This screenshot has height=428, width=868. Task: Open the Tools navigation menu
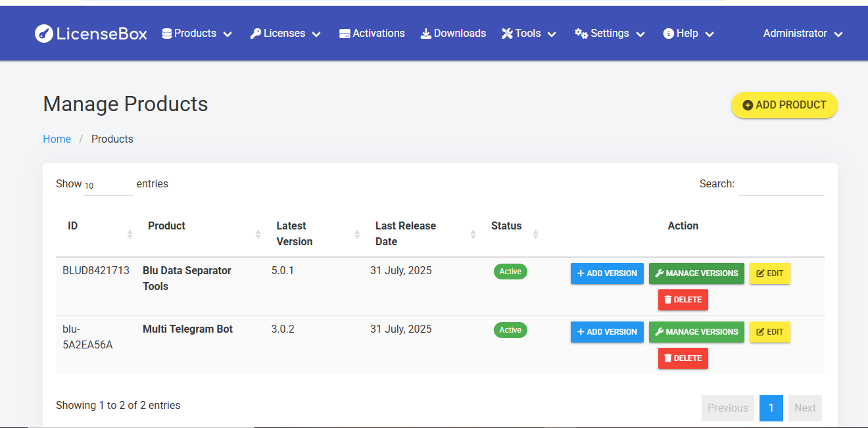(x=529, y=34)
